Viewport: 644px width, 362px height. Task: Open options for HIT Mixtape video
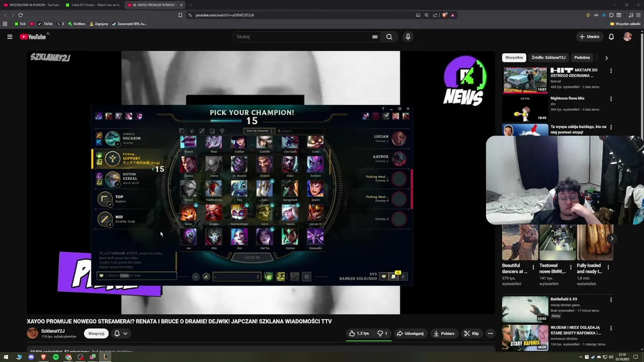pos(611,71)
